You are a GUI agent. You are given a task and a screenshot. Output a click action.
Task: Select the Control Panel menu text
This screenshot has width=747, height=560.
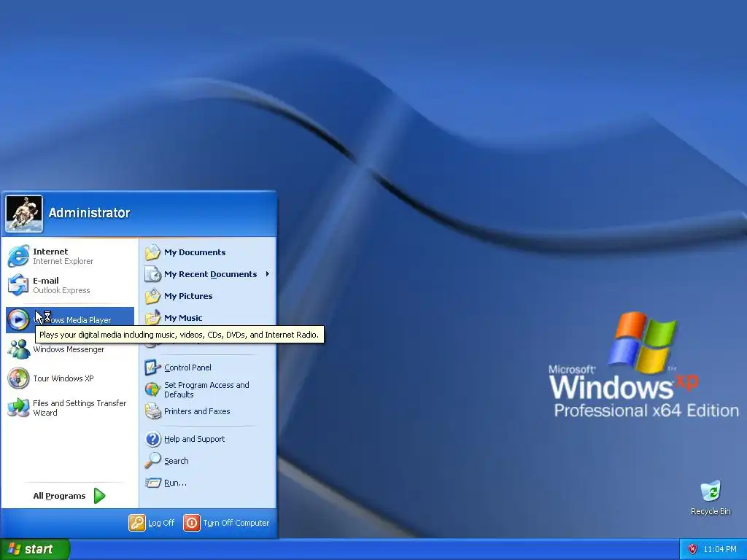click(187, 367)
